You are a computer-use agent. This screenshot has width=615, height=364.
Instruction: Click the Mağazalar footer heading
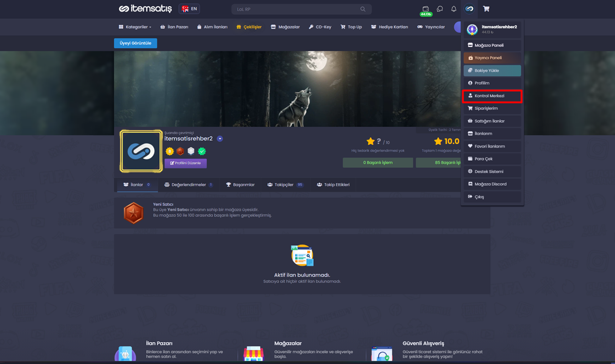click(x=288, y=343)
